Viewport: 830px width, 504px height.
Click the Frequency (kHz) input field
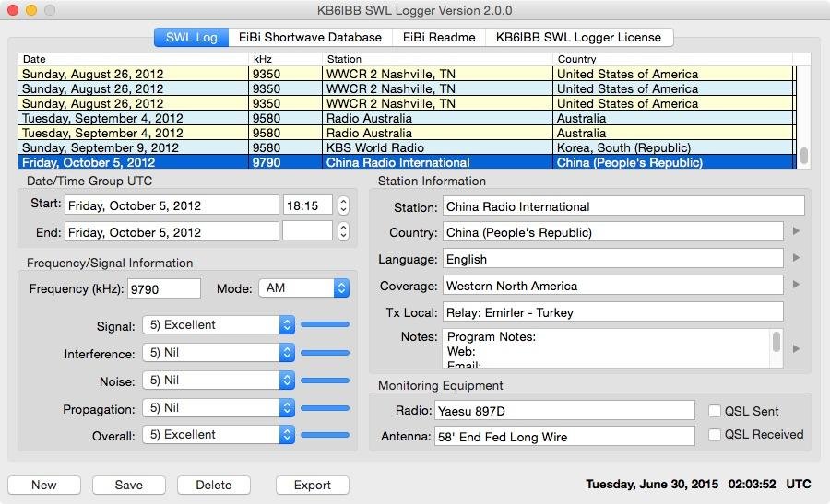pyautogui.click(x=164, y=288)
